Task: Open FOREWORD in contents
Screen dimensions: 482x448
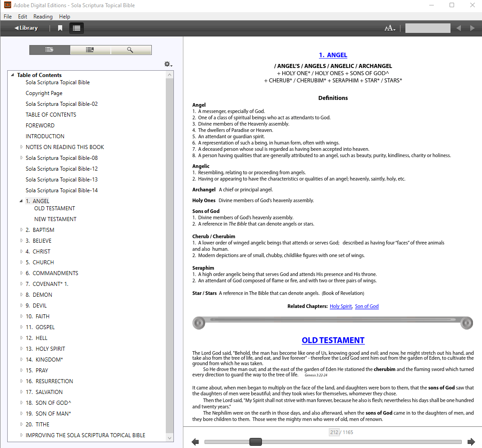Action: coord(40,125)
